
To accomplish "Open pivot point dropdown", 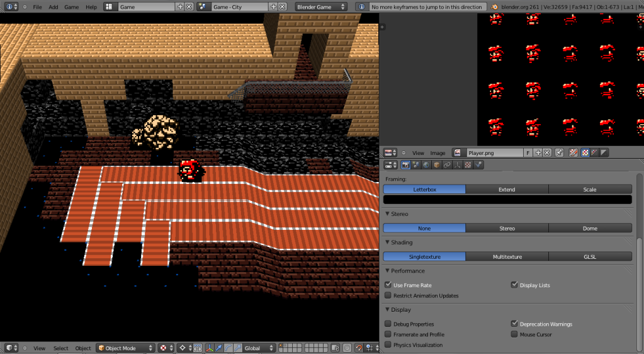I will (185, 348).
